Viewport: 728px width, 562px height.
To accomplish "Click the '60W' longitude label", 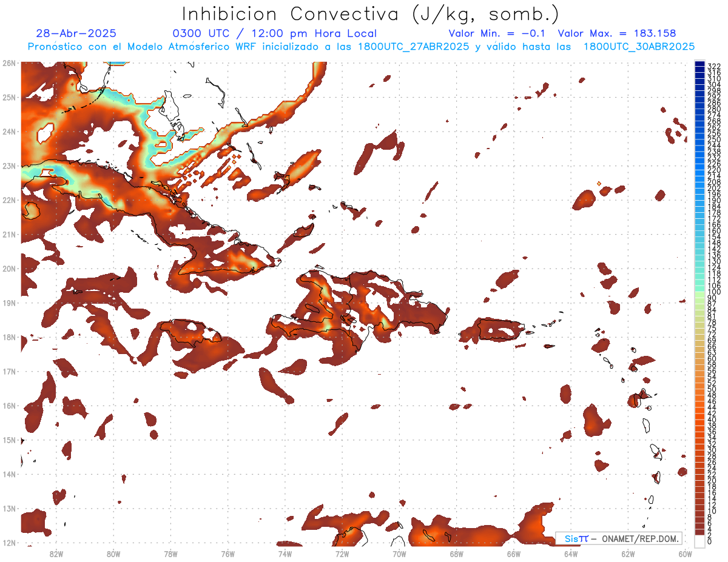I will [686, 554].
